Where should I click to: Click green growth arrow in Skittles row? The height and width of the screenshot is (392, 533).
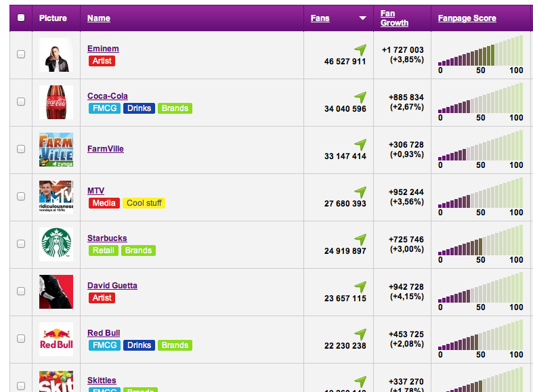(x=360, y=382)
